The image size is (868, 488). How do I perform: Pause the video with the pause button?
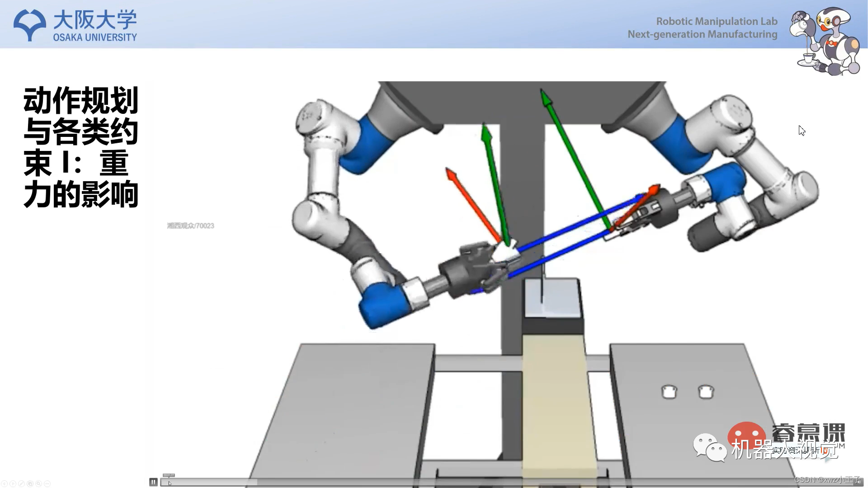point(153,482)
